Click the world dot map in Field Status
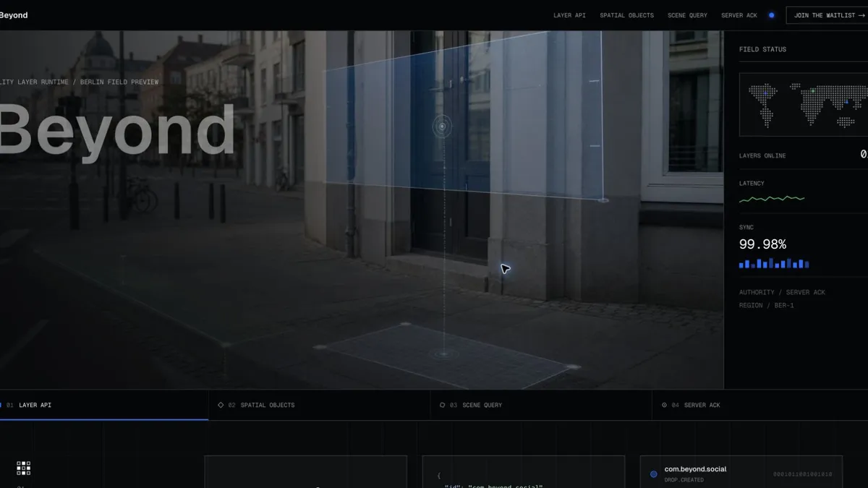This screenshot has width=868, height=488. [x=803, y=105]
